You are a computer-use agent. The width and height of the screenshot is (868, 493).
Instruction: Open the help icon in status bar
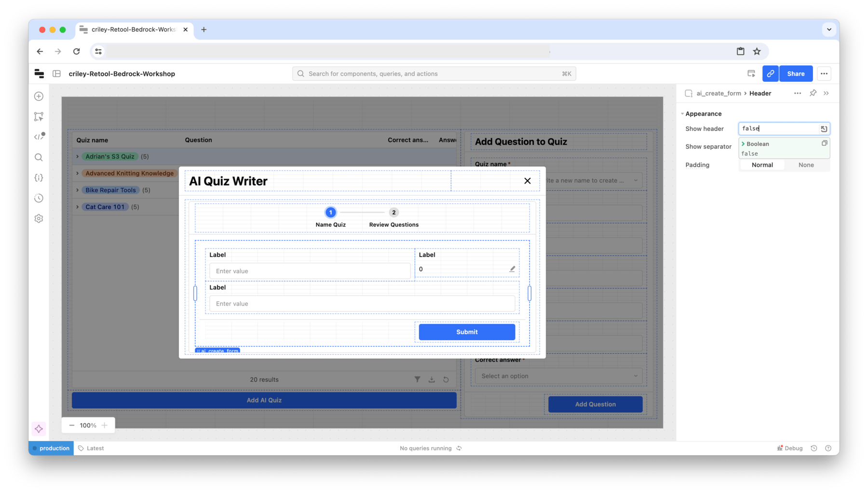point(828,448)
